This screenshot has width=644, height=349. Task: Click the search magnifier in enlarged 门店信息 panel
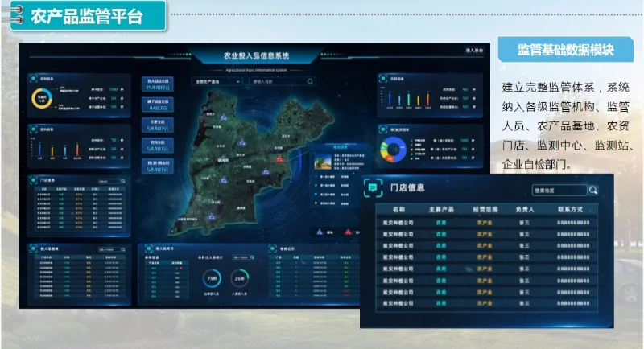tap(593, 191)
